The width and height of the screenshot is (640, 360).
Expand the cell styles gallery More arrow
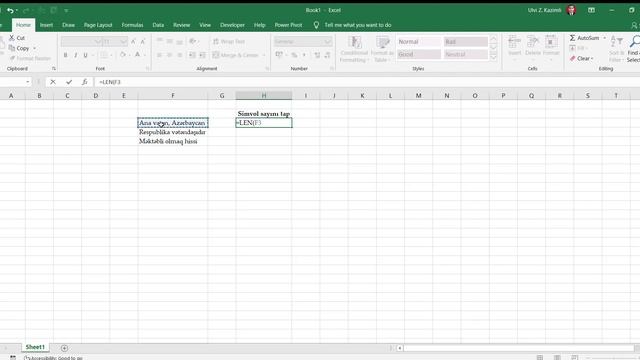click(493, 58)
